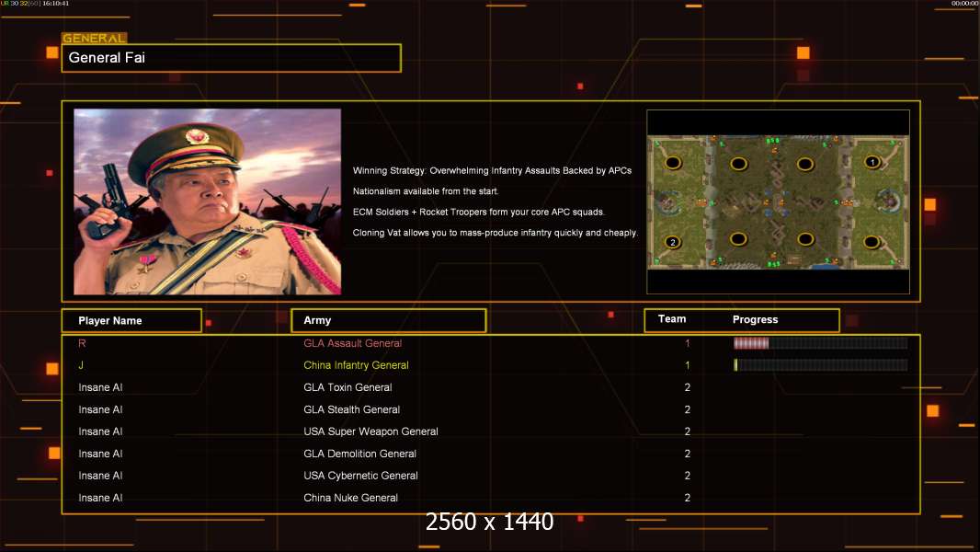
Task: Click GLA Demolition General army entry
Action: pos(360,454)
